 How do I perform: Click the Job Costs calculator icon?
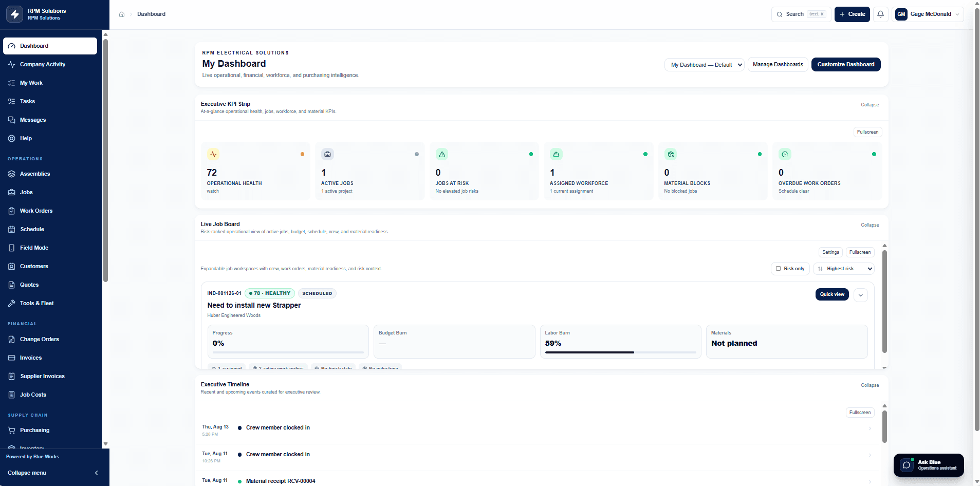(12, 395)
